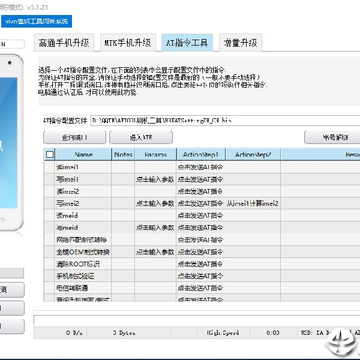Click 点击发送AT指令 in the 手机制式验证 row

pyautogui.click(x=200, y=276)
